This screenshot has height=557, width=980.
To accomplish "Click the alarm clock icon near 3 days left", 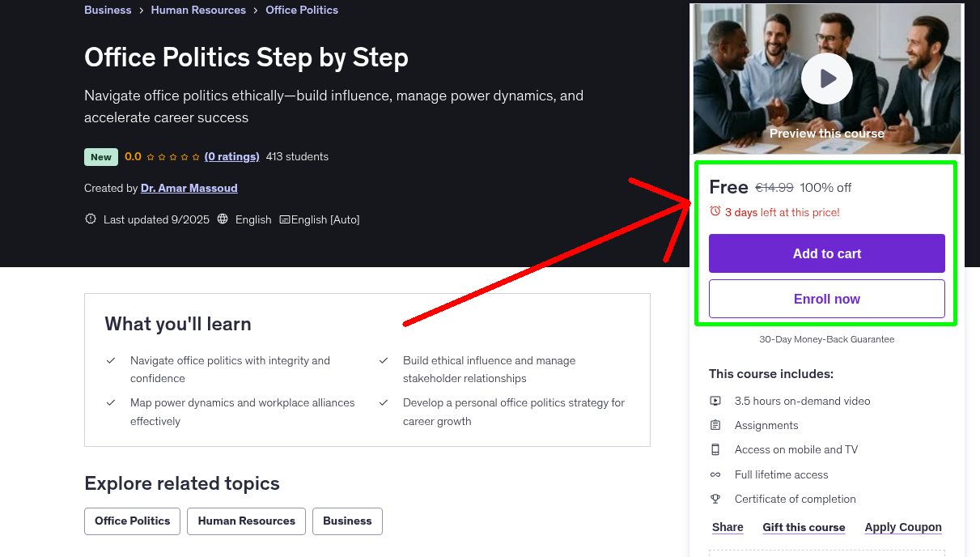I will click(x=715, y=210).
